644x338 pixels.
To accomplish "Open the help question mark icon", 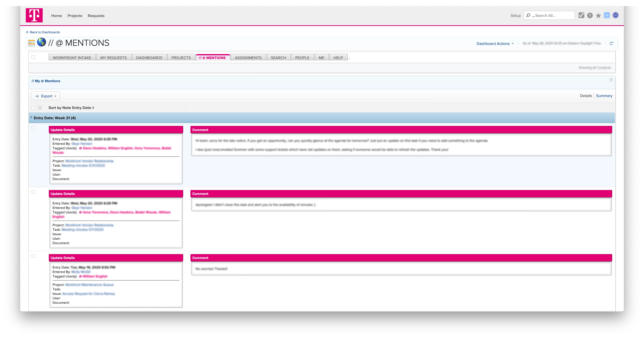I will pos(590,15).
